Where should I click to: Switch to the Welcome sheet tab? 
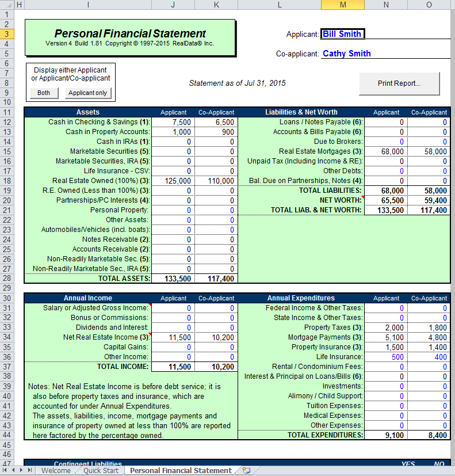56,471
